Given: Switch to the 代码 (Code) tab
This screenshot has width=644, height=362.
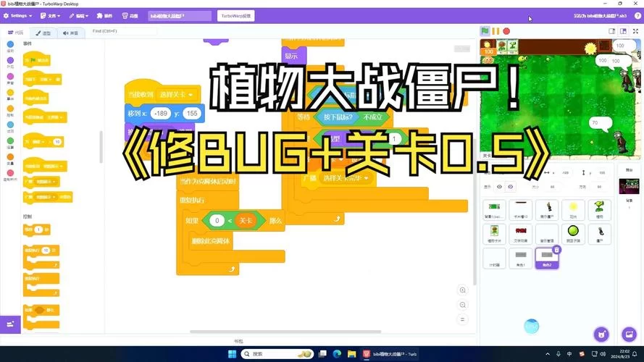Looking at the screenshot, I should click(x=16, y=33).
